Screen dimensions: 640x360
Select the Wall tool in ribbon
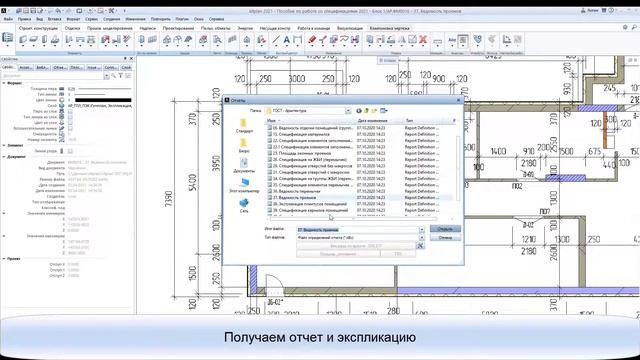(x=23, y=40)
